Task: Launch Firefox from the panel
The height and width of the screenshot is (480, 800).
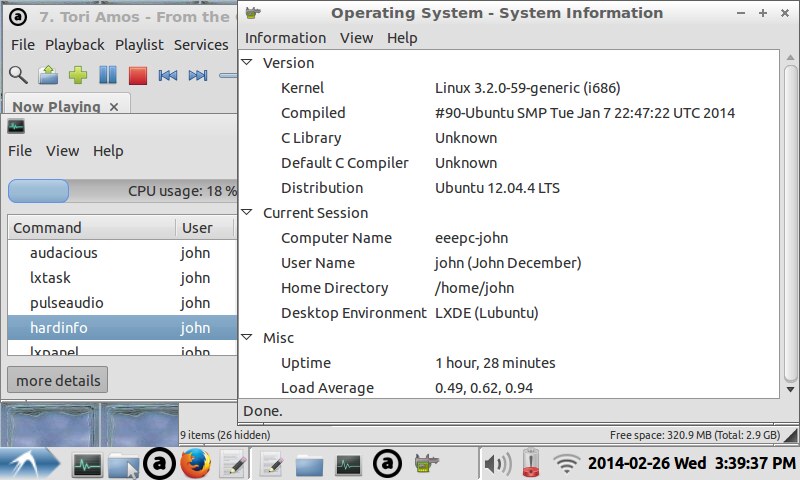Action: (x=195, y=464)
